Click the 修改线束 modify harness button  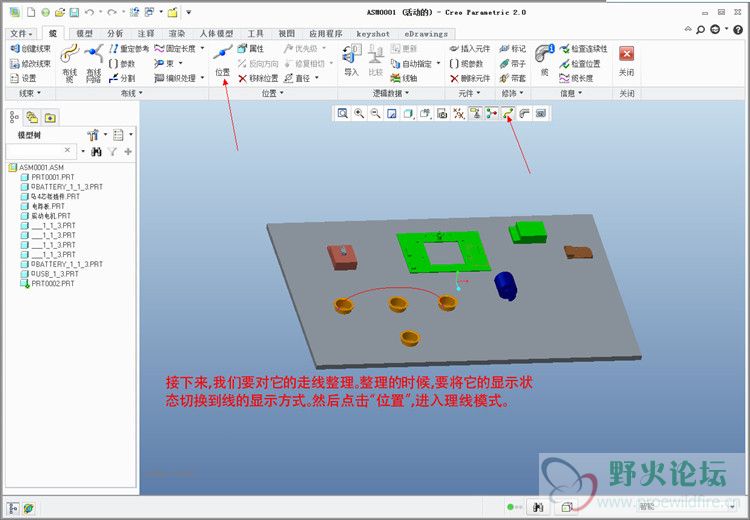(x=30, y=63)
